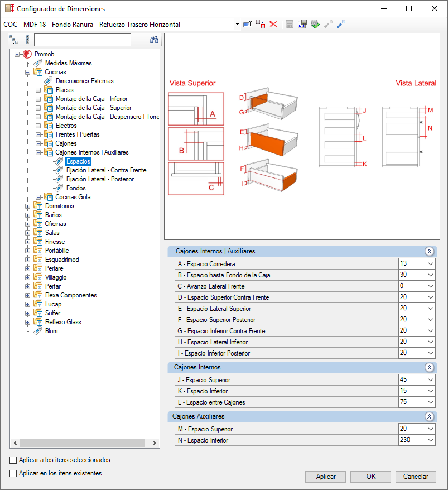Select the Flexa Componentes tree item
The image size is (448, 490).
(71, 295)
